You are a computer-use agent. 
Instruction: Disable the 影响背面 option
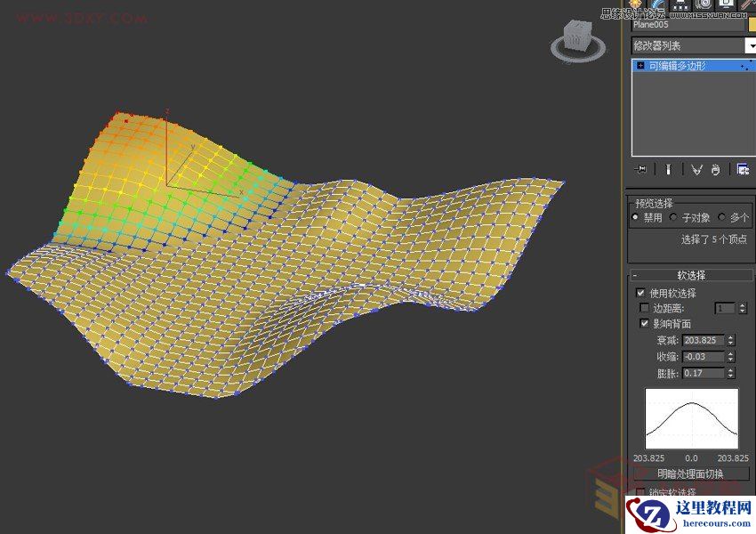(x=645, y=323)
